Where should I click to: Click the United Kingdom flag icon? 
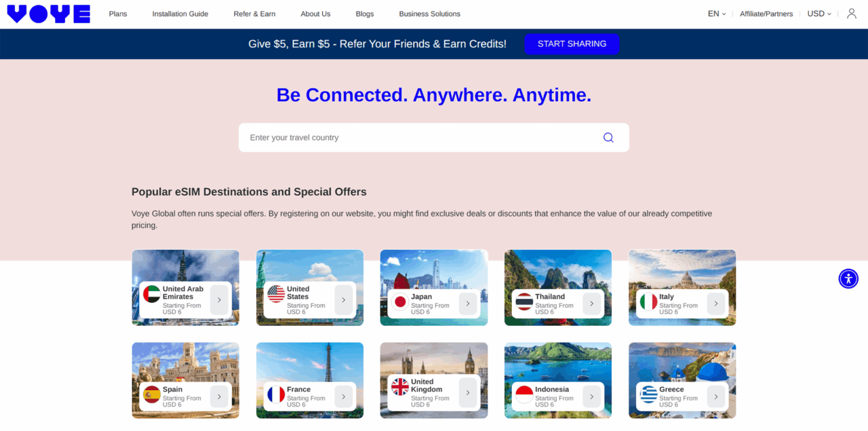[x=400, y=387]
